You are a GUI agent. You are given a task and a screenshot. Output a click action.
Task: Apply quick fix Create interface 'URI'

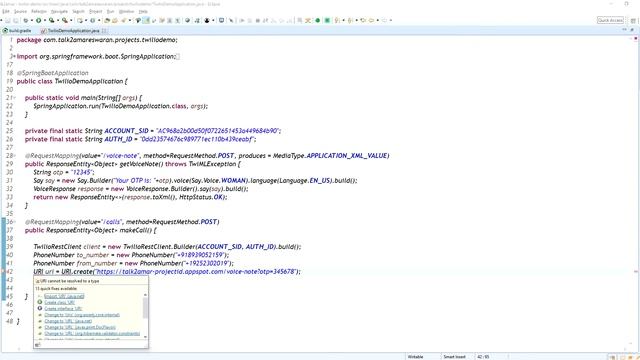point(63,308)
